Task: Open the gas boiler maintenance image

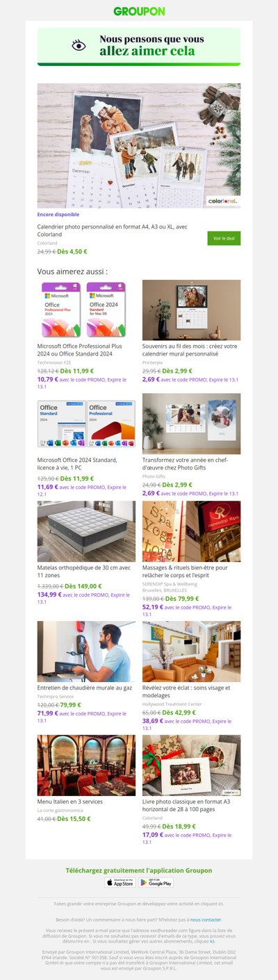Action: (x=86, y=651)
